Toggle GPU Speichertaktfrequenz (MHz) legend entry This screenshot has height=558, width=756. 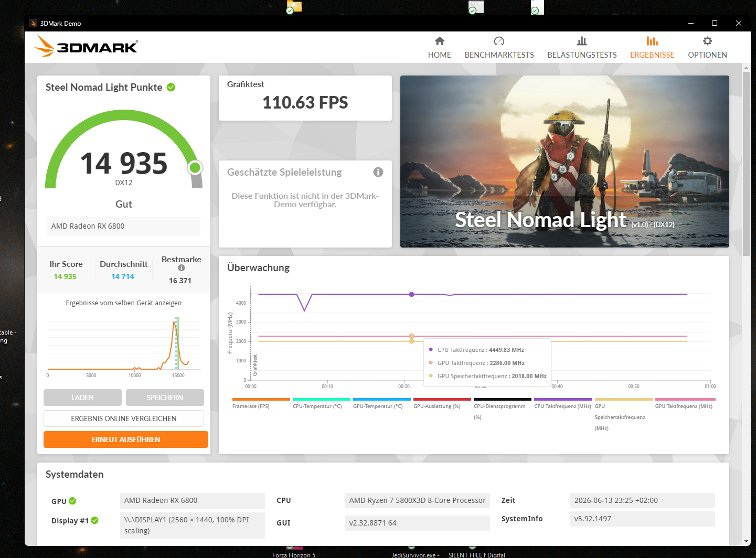click(x=623, y=415)
